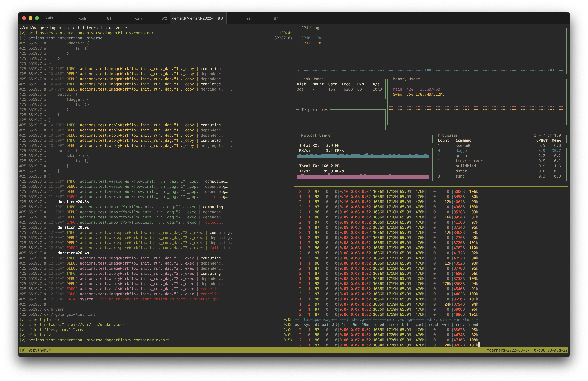Sort processes by the CPU% column header
The image size is (588, 381).
pyautogui.click(x=542, y=140)
